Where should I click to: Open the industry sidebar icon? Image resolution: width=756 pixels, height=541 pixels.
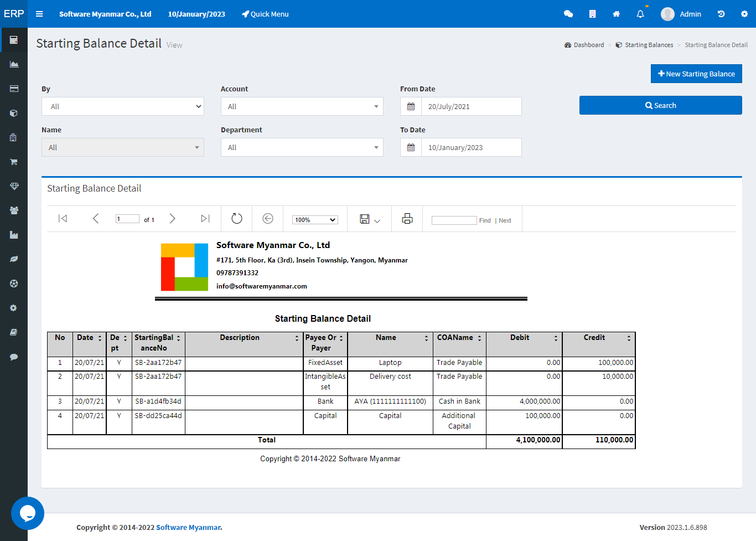point(14,235)
